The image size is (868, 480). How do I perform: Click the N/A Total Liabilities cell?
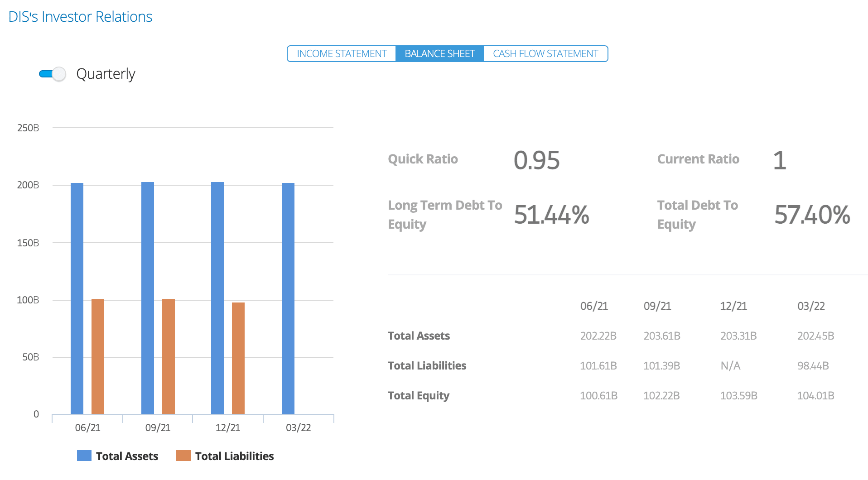pos(730,366)
